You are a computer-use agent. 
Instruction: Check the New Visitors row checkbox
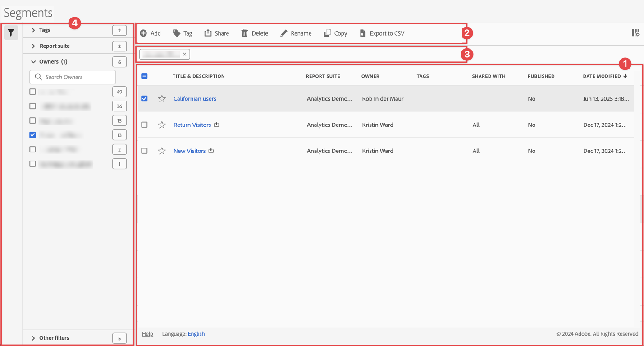click(144, 151)
